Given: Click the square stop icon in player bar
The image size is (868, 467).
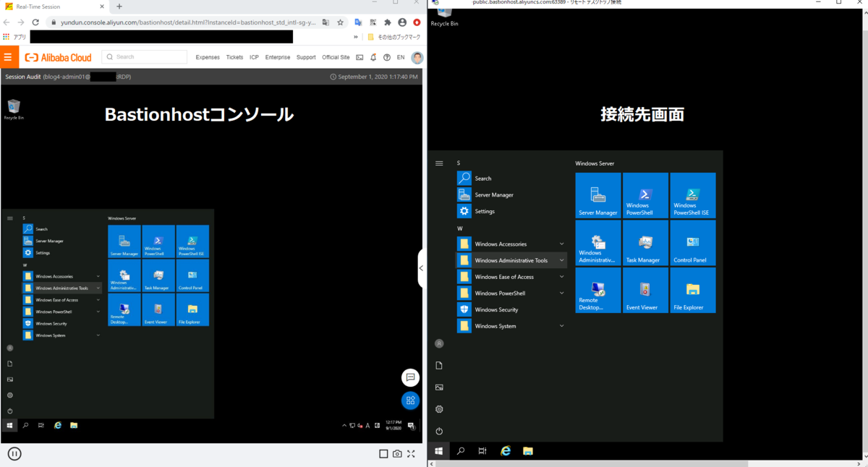Looking at the screenshot, I should 383,454.
